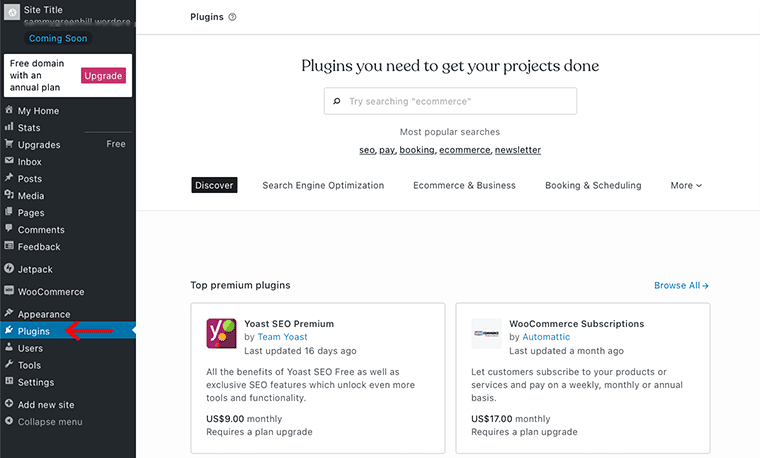Click the Plugins plug icon
Viewport: 760px width, 458px height.
(x=9, y=331)
